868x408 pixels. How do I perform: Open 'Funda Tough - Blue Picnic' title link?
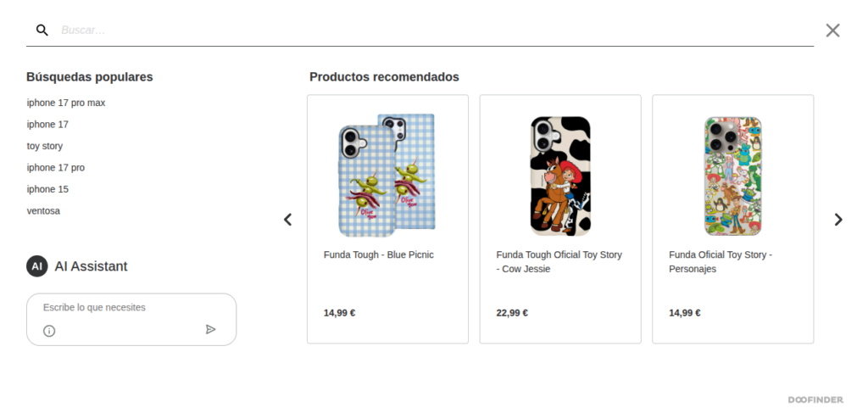[x=379, y=254]
